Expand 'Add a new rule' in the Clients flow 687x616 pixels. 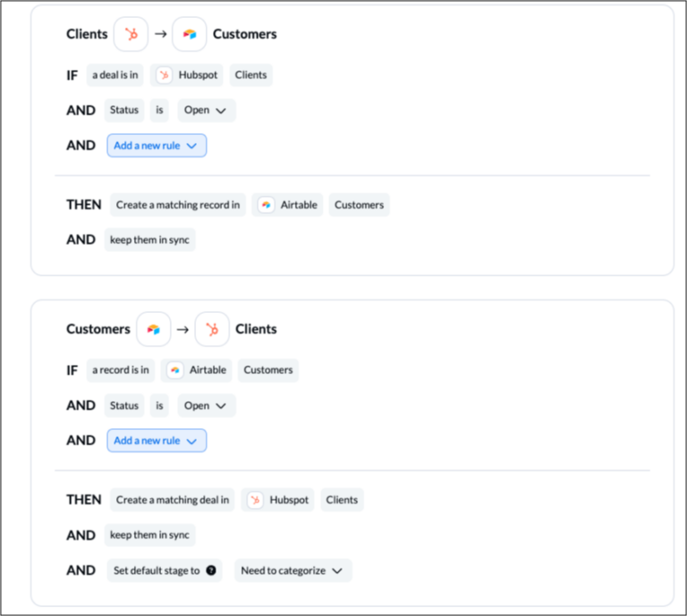[157, 146]
